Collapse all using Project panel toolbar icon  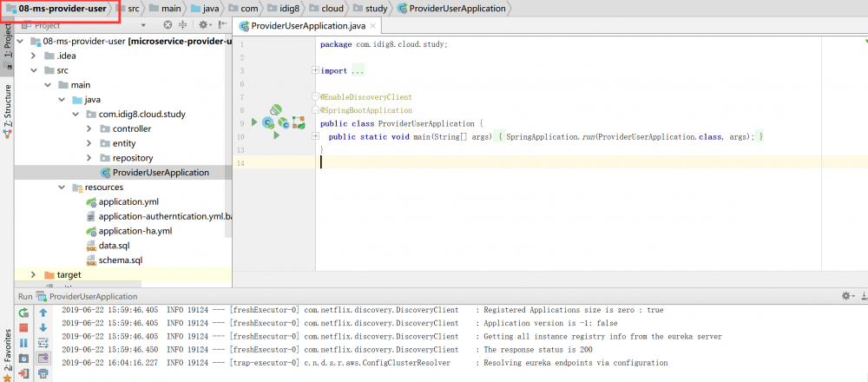tap(183, 26)
